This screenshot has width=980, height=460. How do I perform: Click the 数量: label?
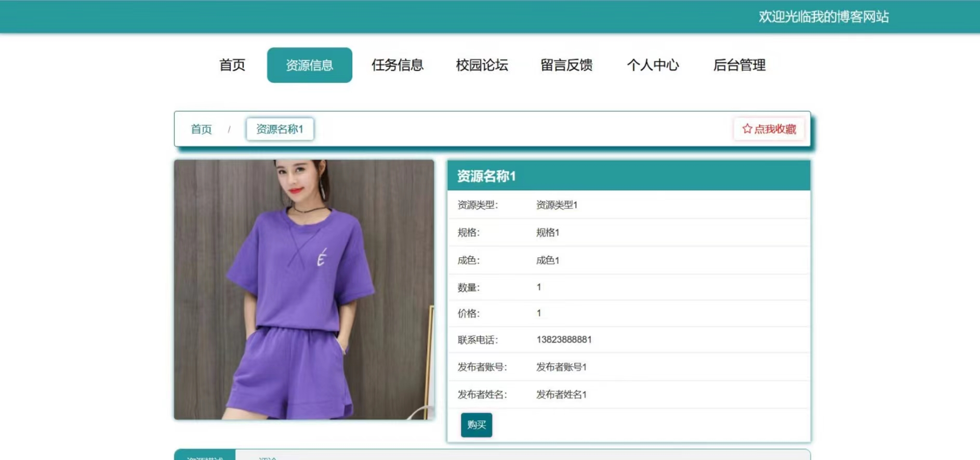(x=468, y=287)
